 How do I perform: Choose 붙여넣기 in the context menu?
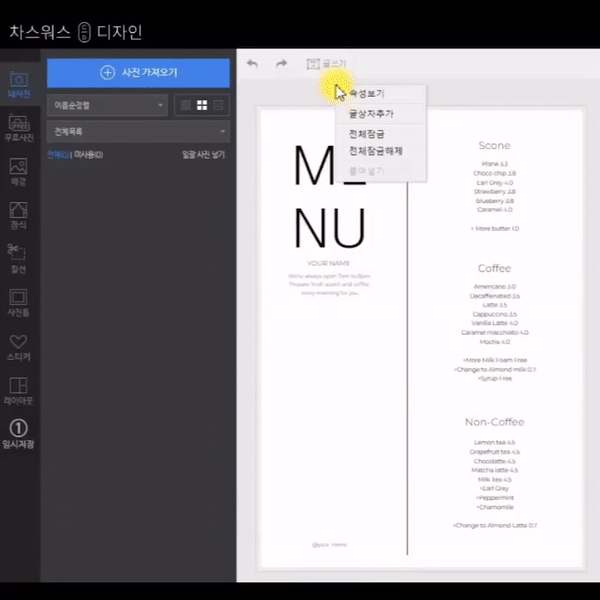(x=381, y=171)
